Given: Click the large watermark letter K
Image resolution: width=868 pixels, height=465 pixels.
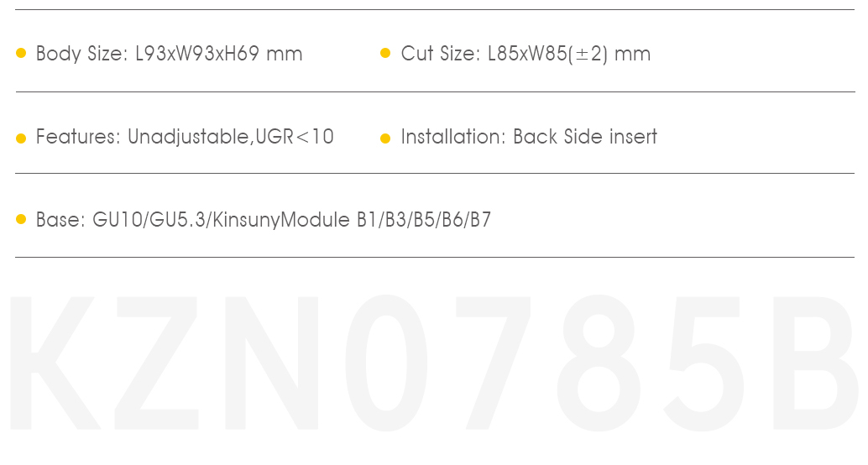Looking at the screenshot, I should pos(55,363).
